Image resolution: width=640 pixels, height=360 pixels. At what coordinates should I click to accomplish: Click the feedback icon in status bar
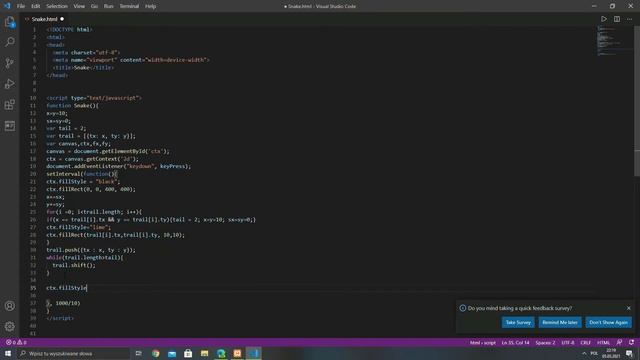(619, 342)
